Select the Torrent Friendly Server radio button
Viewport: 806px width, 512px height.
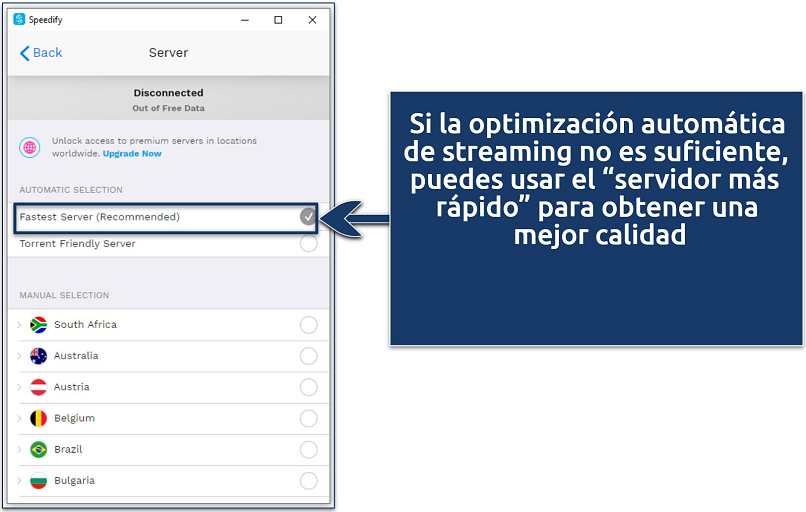pos(308,244)
